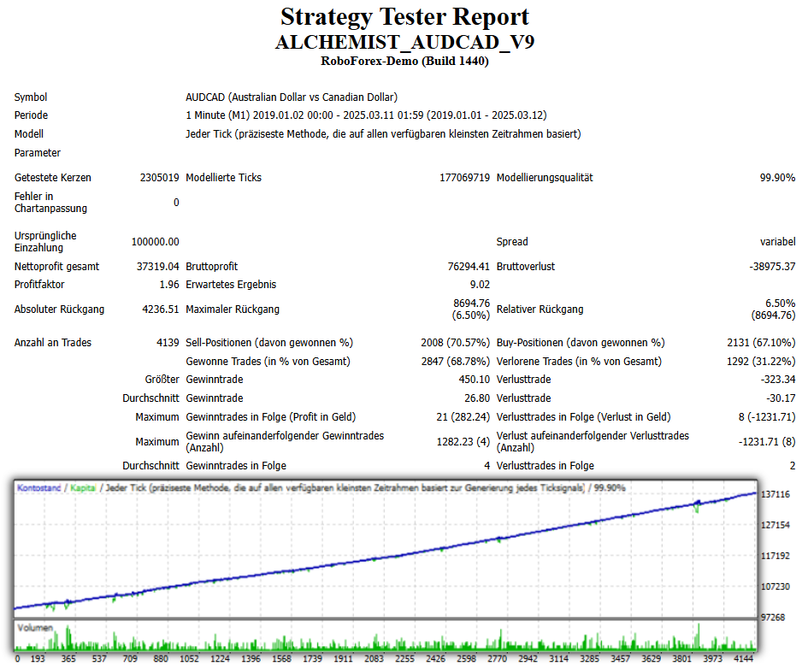Select x-axis trade tick 1052
The image size is (802, 672).
(x=189, y=658)
